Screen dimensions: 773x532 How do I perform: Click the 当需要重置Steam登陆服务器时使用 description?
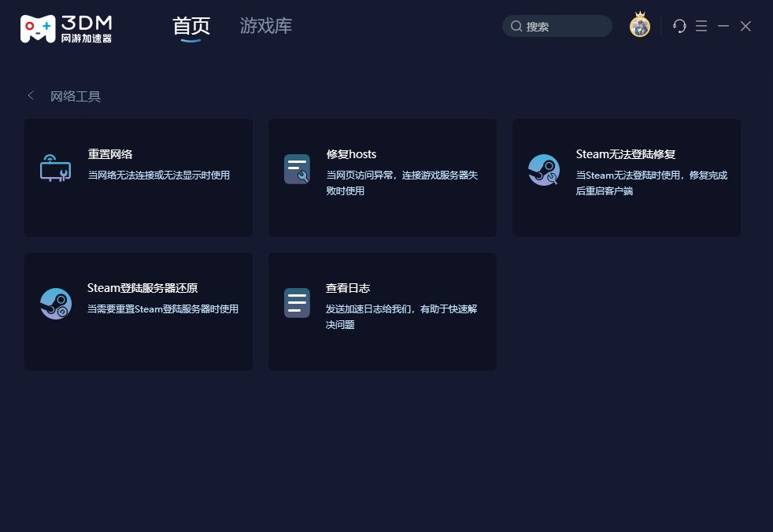[163, 308]
